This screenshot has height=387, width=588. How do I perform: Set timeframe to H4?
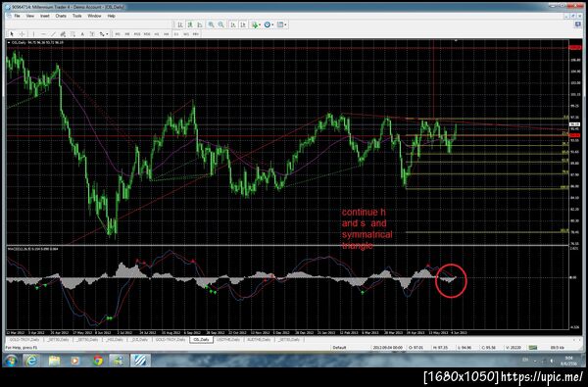167,34
